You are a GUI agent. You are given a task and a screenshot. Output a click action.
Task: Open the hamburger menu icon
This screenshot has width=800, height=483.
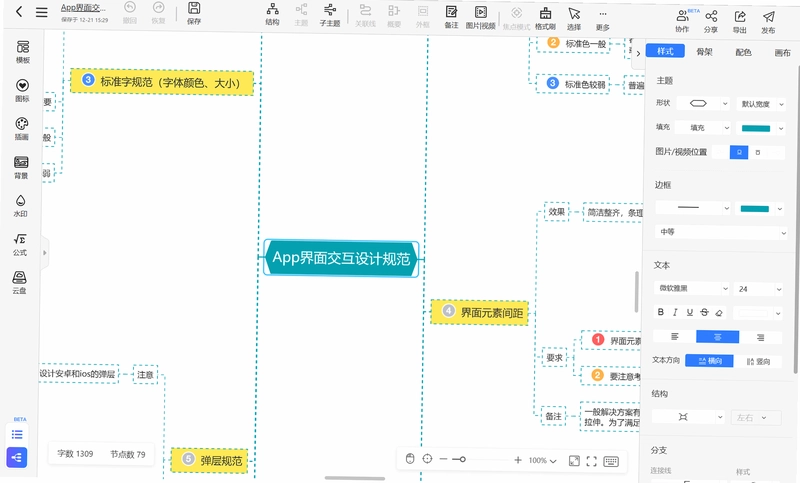pyautogui.click(x=41, y=12)
